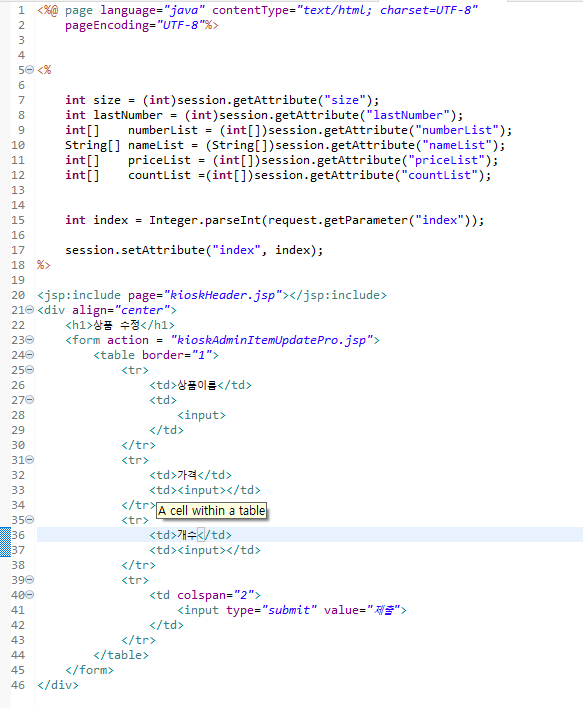Click the div align="center" tag

(x=107, y=310)
